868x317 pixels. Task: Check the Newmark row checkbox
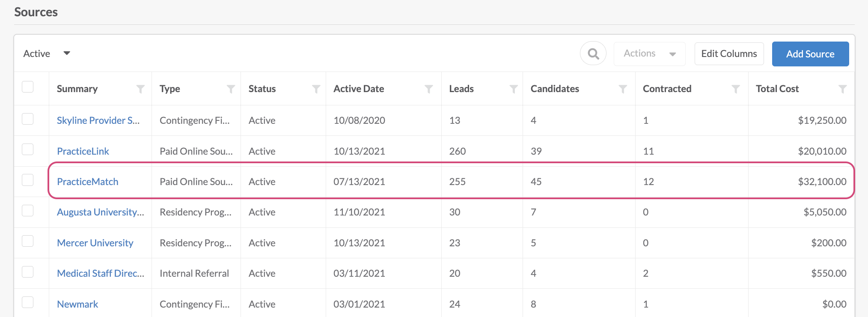point(28,302)
